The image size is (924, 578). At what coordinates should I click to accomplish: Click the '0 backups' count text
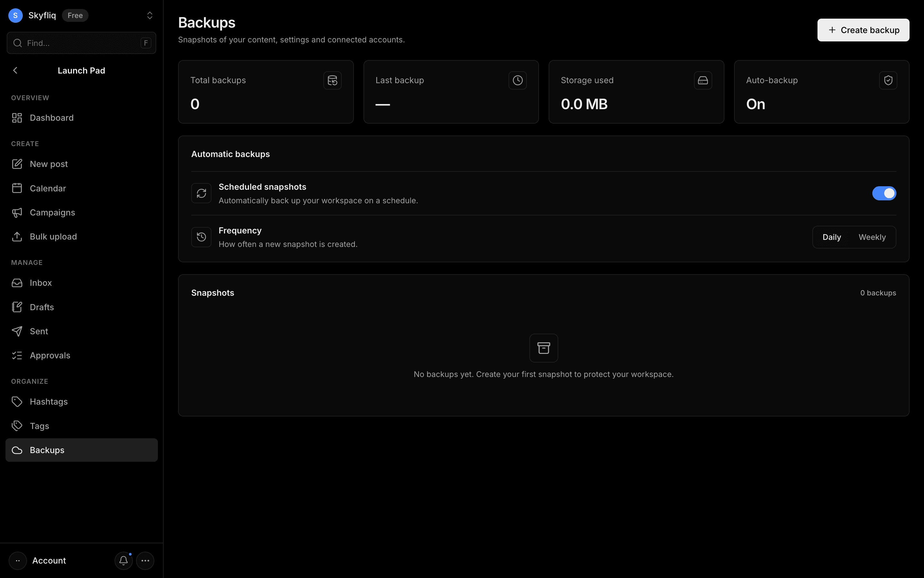pos(878,293)
